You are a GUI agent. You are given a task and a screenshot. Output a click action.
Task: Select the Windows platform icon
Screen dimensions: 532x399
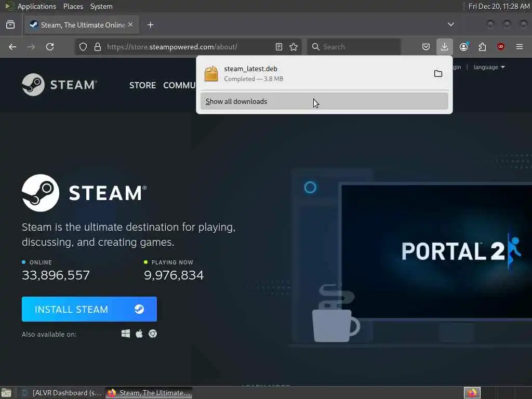pos(126,334)
